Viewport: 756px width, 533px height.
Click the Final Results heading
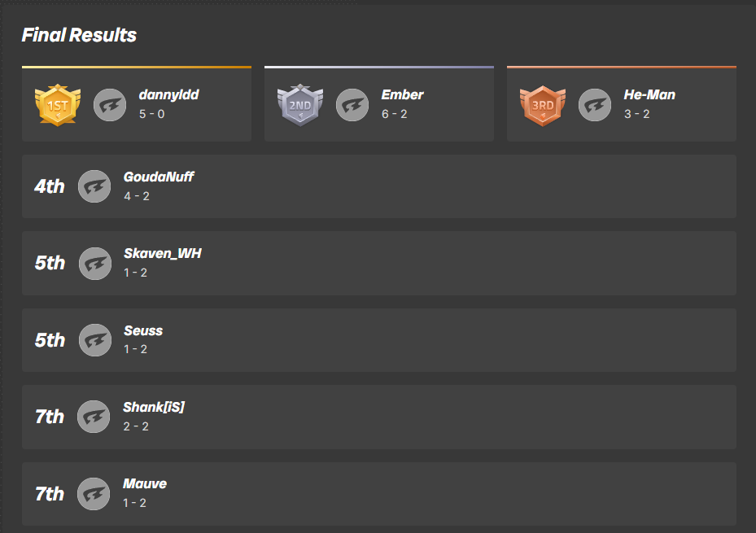point(79,36)
